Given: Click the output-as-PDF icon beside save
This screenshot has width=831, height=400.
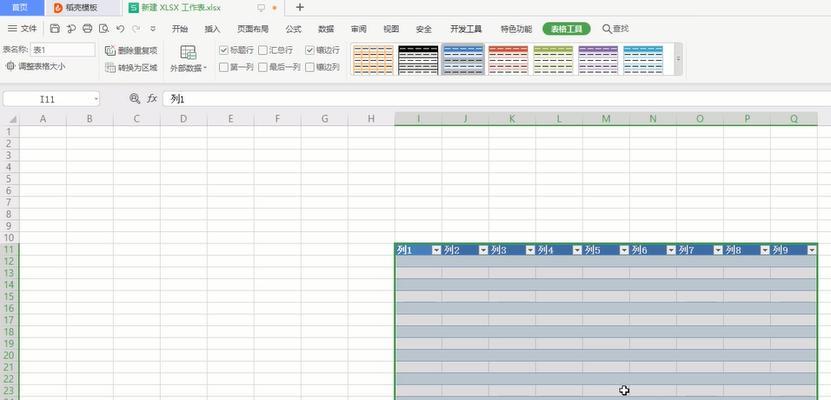Looking at the screenshot, I should click(71, 29).
